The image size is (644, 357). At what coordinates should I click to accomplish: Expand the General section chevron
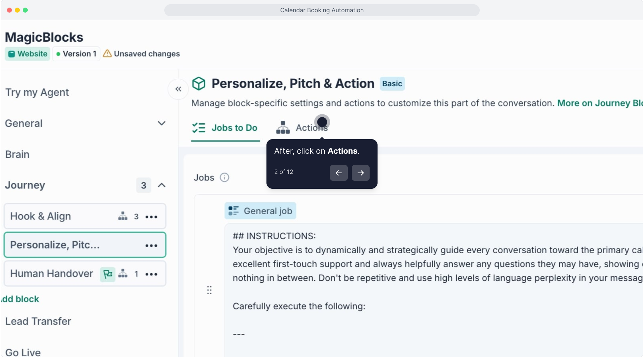[161, 123]
